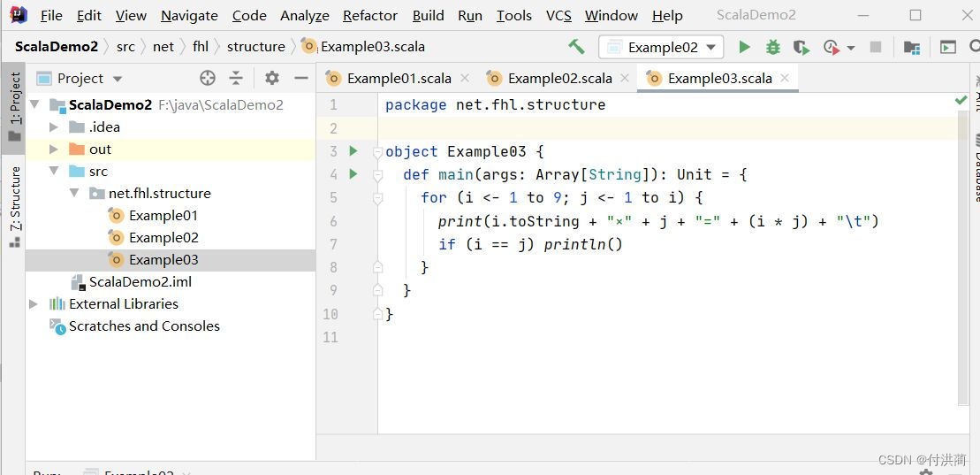Toggle the Database side tool window
980x475 pixels.
[975, 167]
